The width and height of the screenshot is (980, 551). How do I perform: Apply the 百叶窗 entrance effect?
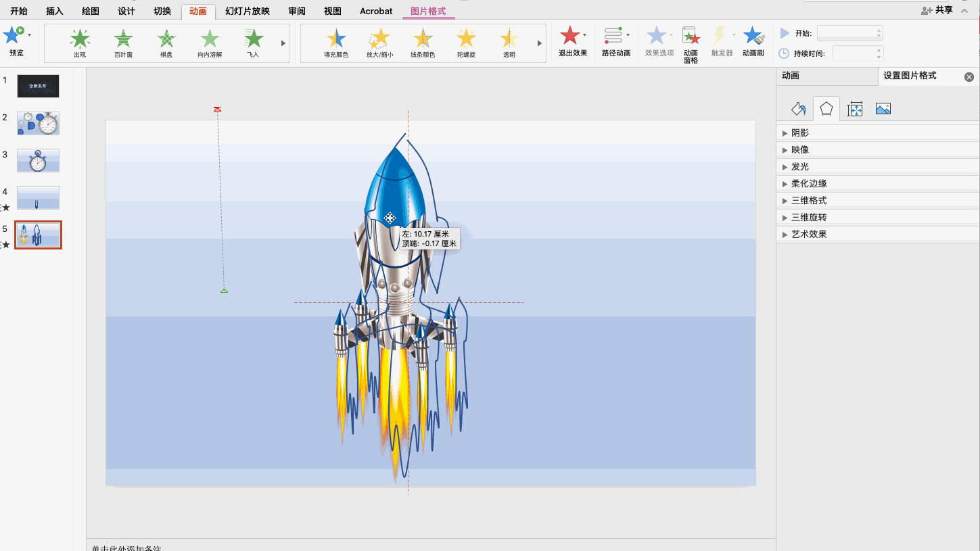[x=123, y=43]
